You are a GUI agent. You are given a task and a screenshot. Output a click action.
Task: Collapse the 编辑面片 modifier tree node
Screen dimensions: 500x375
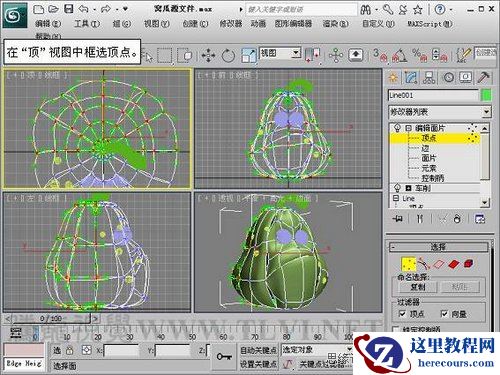tap(409, 128)
